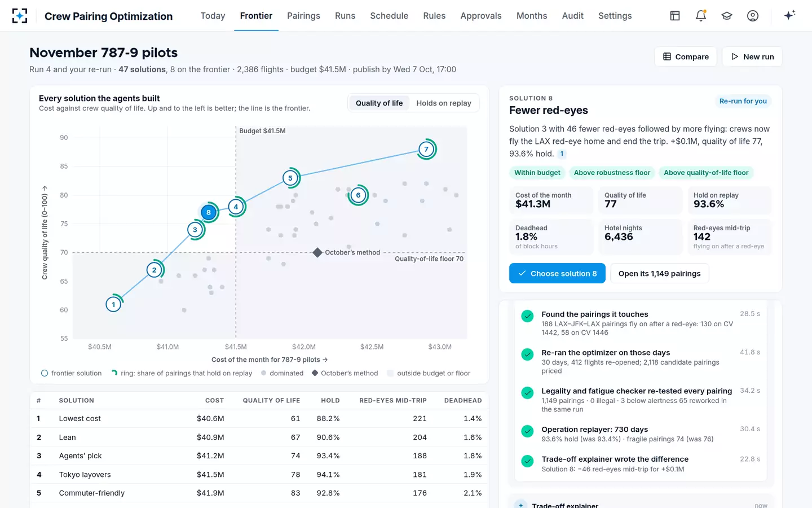Switch chart to Quality of life view

click(x=379, y=103)
